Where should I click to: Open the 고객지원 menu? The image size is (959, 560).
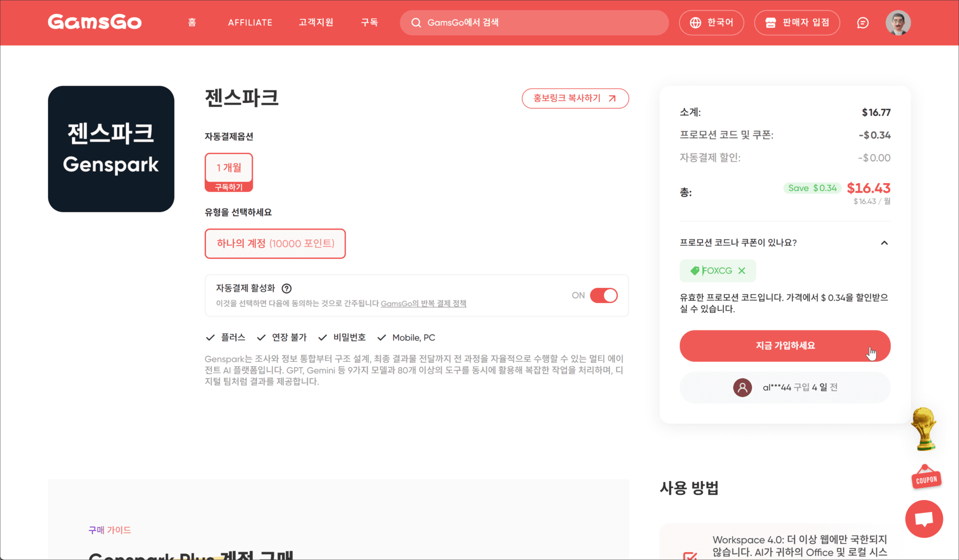316,23
